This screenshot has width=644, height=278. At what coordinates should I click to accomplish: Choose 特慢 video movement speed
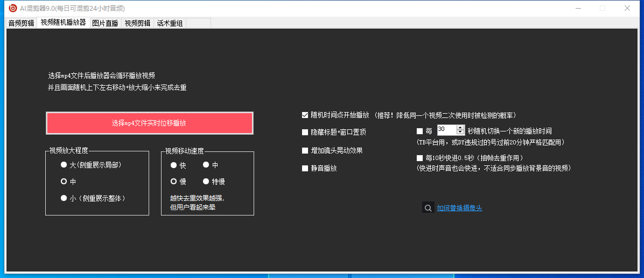pyautogui.click(x=206, y=182)
